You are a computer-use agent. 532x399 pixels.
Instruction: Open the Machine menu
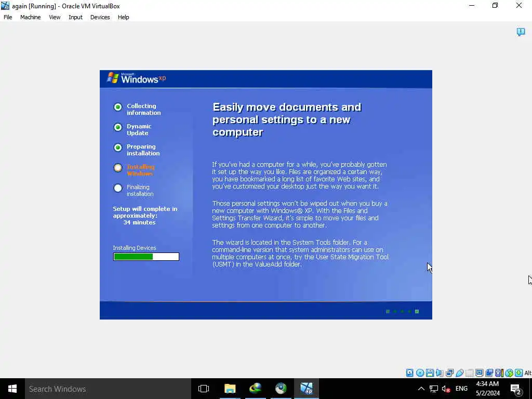pos(30,17)
